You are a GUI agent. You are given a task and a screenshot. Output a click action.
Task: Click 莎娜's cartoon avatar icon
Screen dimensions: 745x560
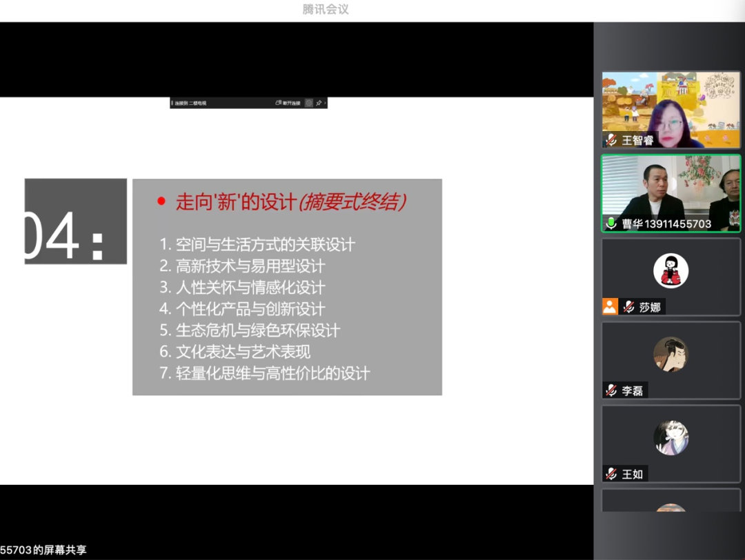(670, 270)
